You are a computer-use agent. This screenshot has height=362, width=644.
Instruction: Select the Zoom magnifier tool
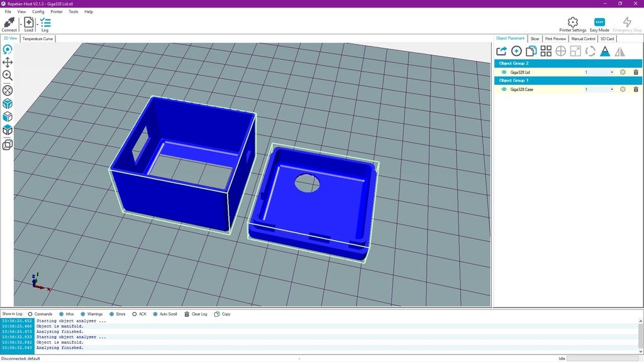(8, 75)
